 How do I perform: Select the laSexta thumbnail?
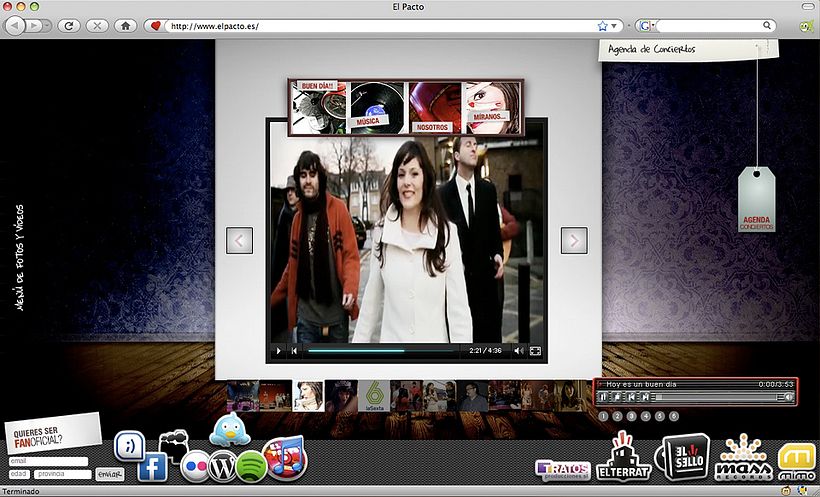tap(374, 396)
